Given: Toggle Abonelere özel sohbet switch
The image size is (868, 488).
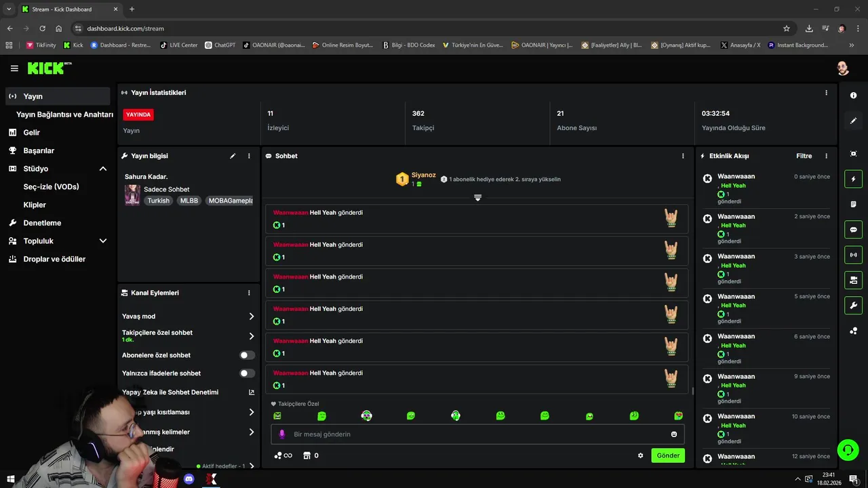Looking at the screenshot, I should pyautogui.click(x=248, y=355).
